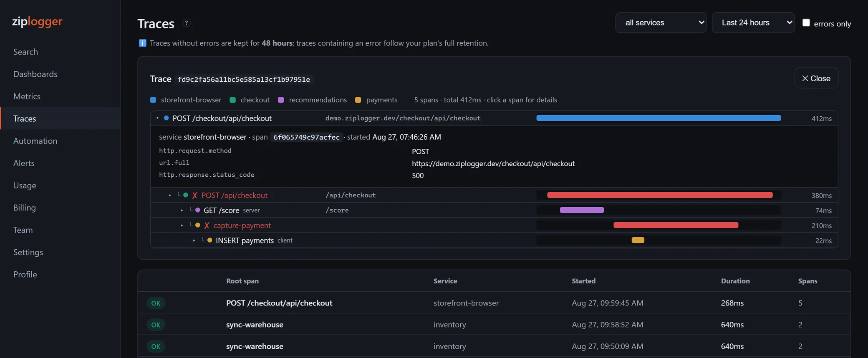Select trace ID fd9c2fa56a11bc5e585a13cf1b97951e

pos(244,79)
